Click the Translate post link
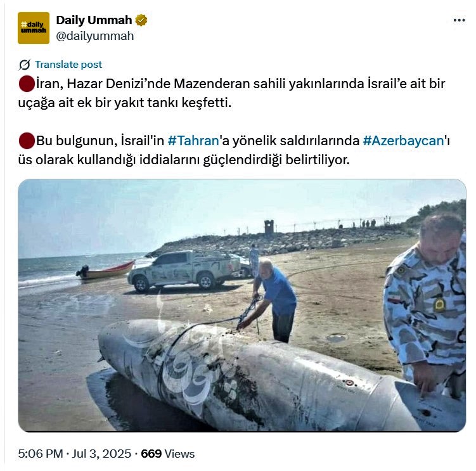The width and height of the screenshot is (476, 471). [x=68, y=65]
